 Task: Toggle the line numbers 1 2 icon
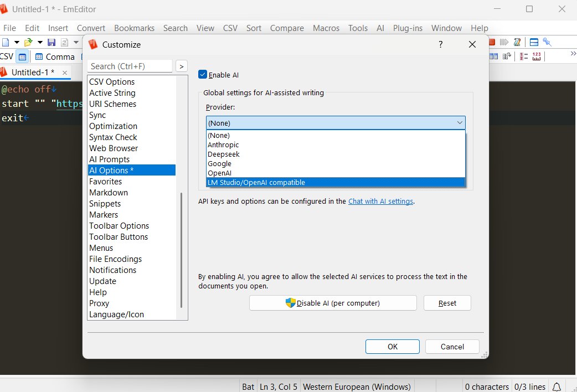pyautogui.click(x=524, y=56)
